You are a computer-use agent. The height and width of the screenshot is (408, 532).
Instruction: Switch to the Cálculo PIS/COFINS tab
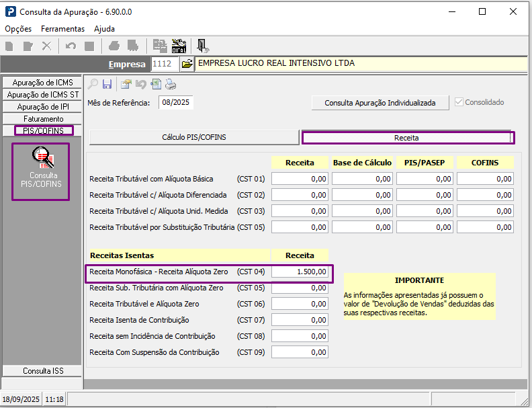click(x=193, y=137)
